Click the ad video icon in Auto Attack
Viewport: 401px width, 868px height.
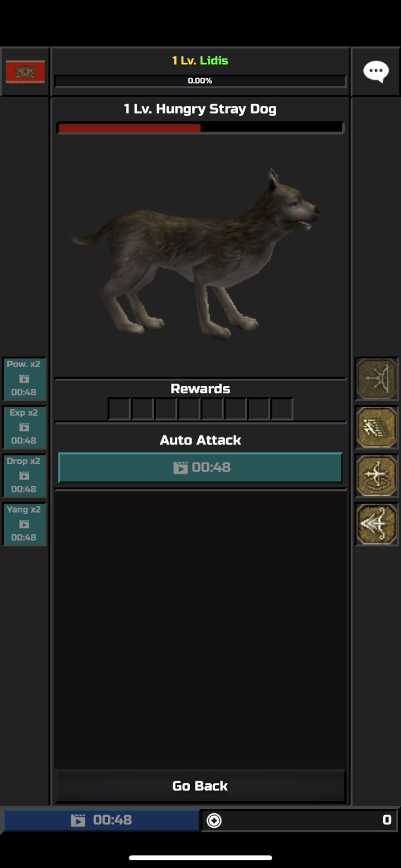tap(180, 467)
